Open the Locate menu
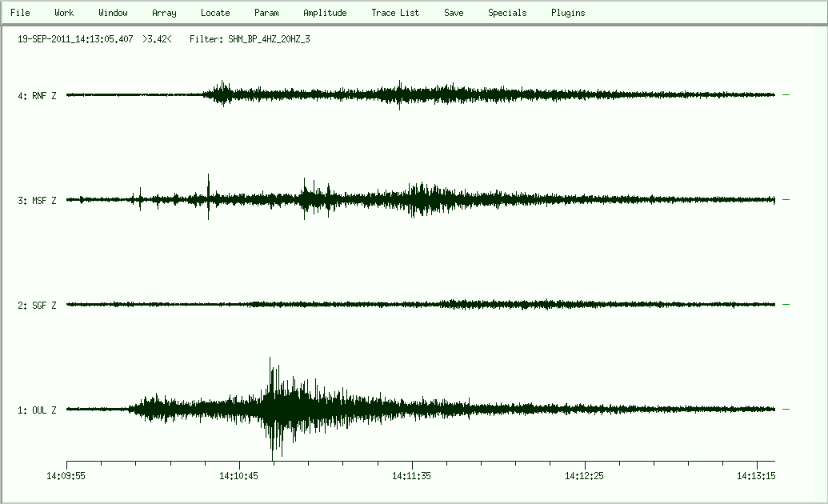This screenshot has height=504, width=828. pos(215,13)
